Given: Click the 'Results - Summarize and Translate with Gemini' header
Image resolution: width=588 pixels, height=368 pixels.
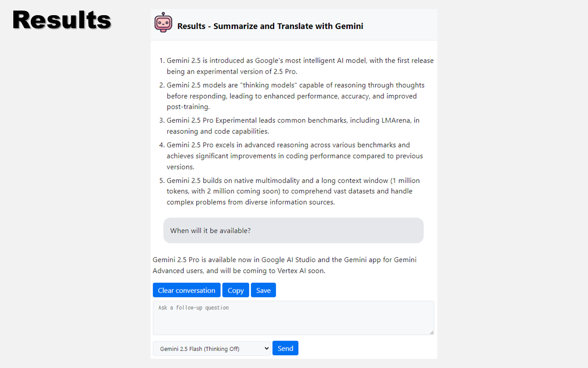Looking at the screenshot, I should click(270, 26).
